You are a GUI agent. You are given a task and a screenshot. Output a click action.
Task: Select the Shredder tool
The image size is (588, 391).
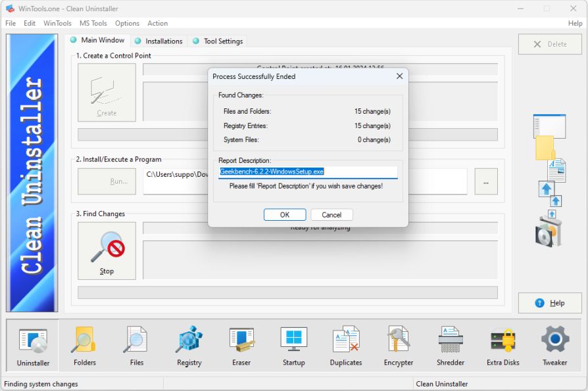[451, 345]
